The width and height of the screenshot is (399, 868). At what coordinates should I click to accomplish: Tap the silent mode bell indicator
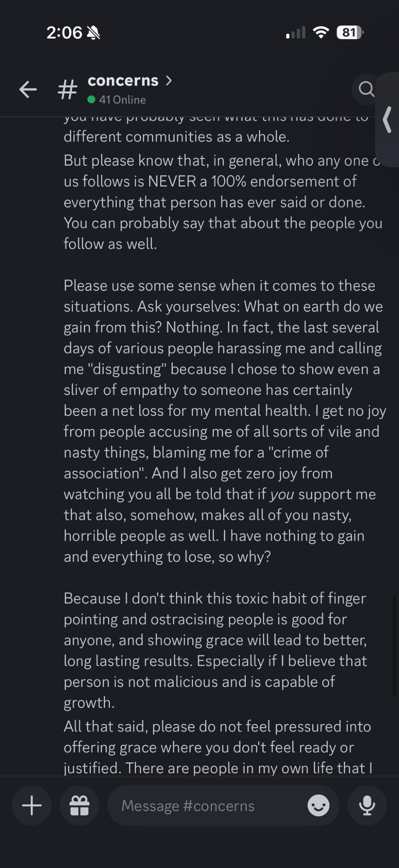(x=93, y=33)
